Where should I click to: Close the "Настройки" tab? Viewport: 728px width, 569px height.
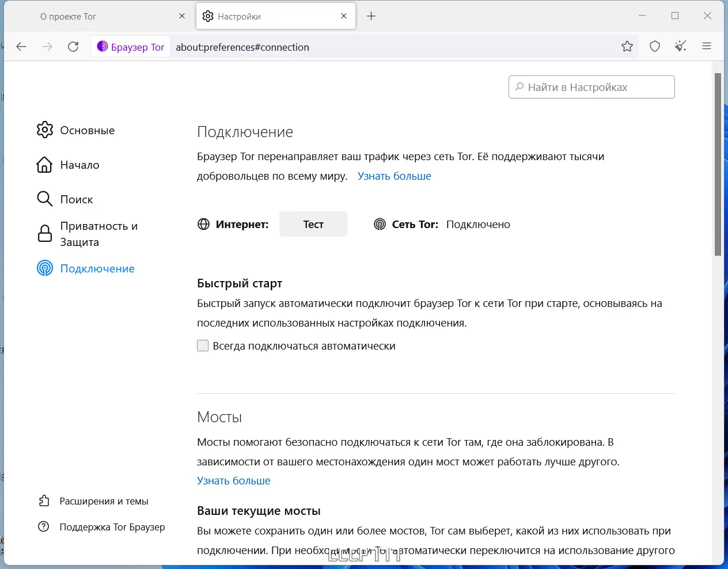344,16
